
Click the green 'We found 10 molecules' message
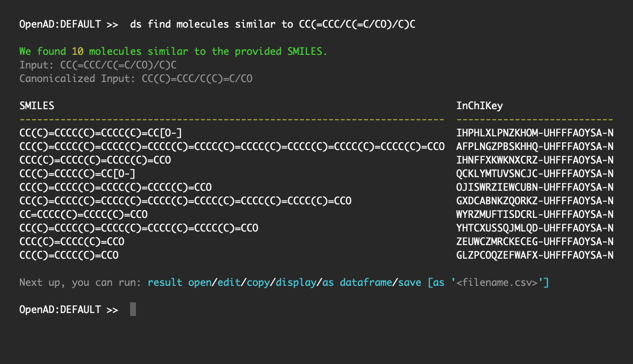[x=173, y=51]
